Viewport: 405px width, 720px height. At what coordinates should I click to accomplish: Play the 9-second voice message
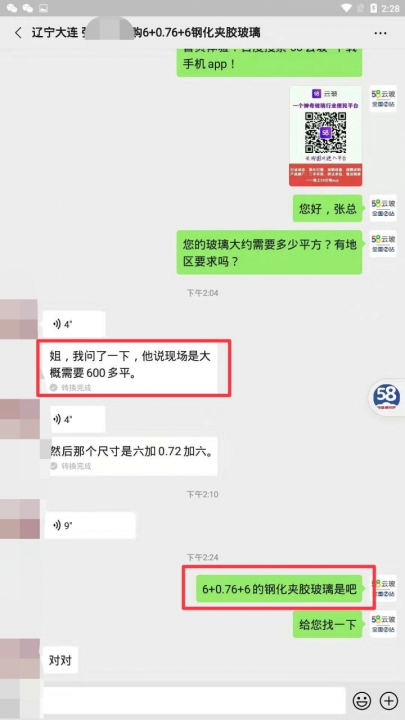point(90,525)
